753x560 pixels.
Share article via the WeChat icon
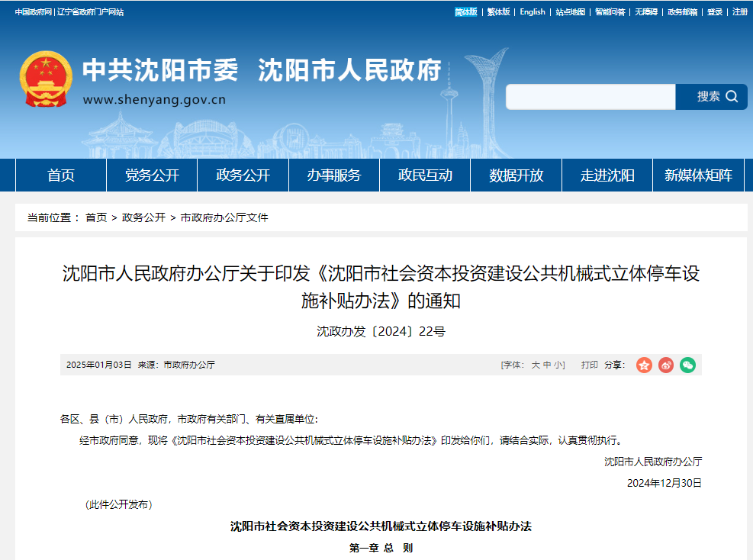[x=688, y=365]
